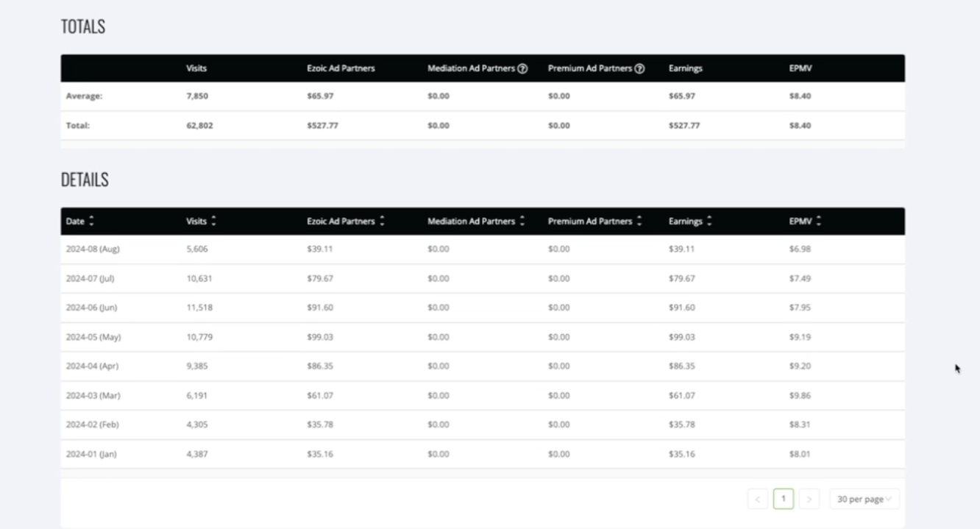Viewport: 980px width, 529px height.
Task: Sort details by EPMV arrows
Action: pos(817,221)
